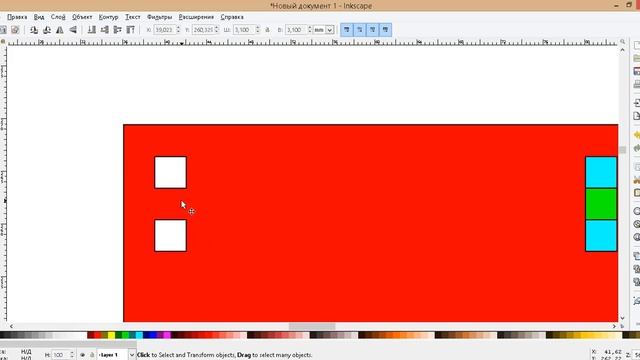Increase Y position stepper value
Image resolution: width=640 pixels, height=360 pixels.
[217, 28]
